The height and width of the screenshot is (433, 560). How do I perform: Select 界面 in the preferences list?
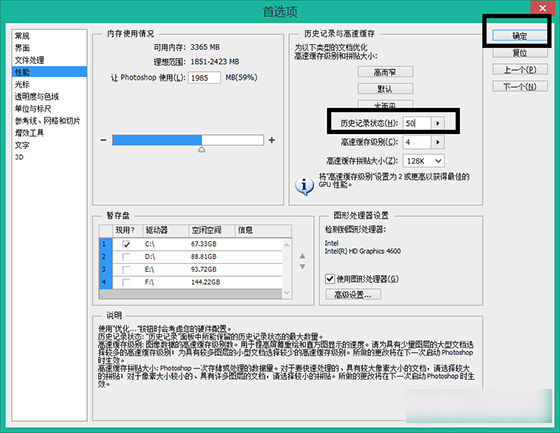22,48
